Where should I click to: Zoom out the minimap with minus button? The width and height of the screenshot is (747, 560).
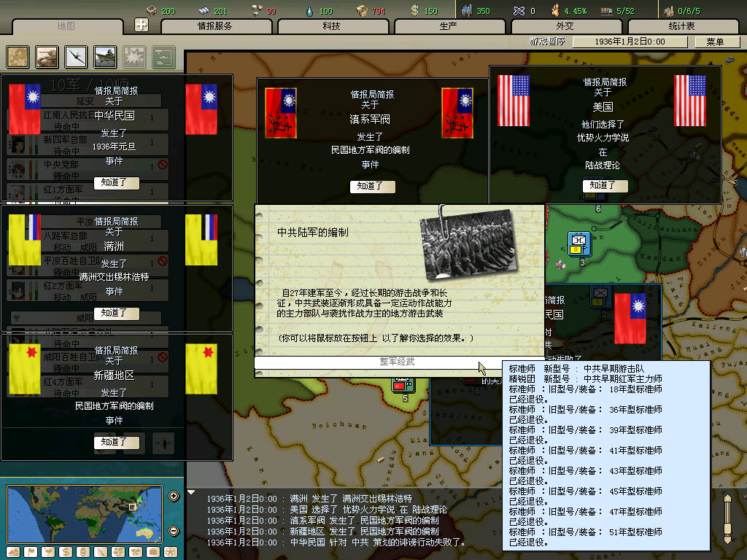(x=174, y=531)
